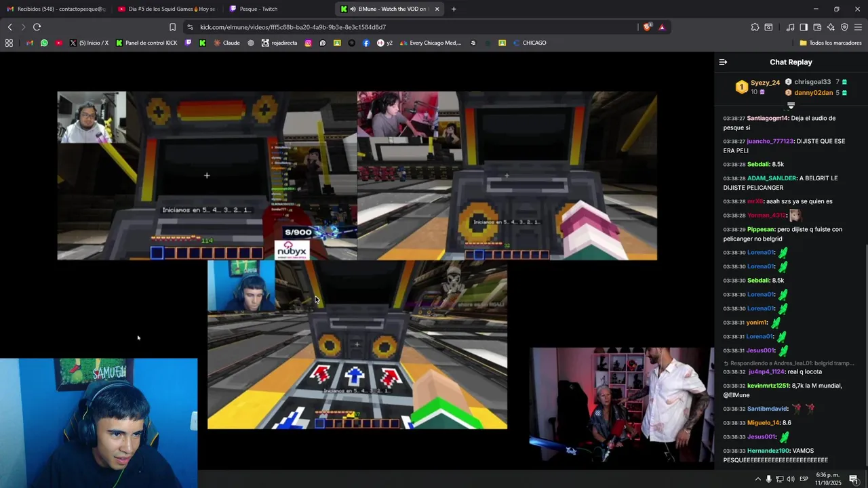Open the Twitch bookmark icon
The height and width of the screenshot is (488, 868).
click(188, 43)
